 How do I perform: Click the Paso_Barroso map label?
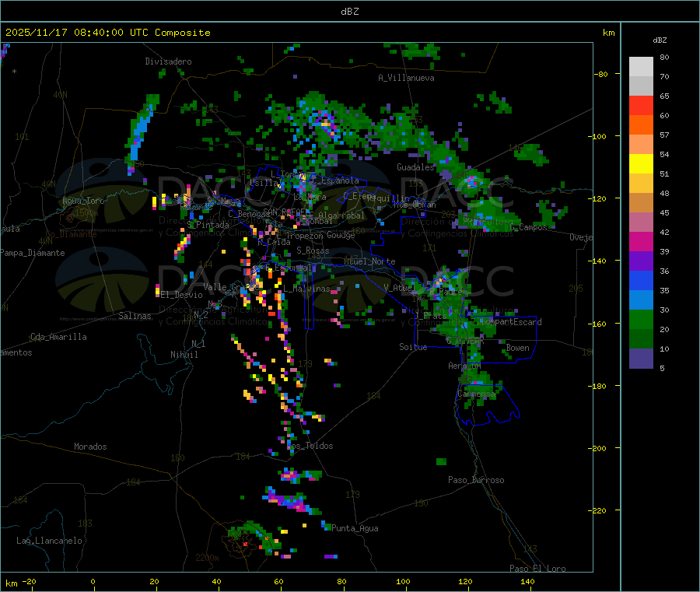coord(476,480)
